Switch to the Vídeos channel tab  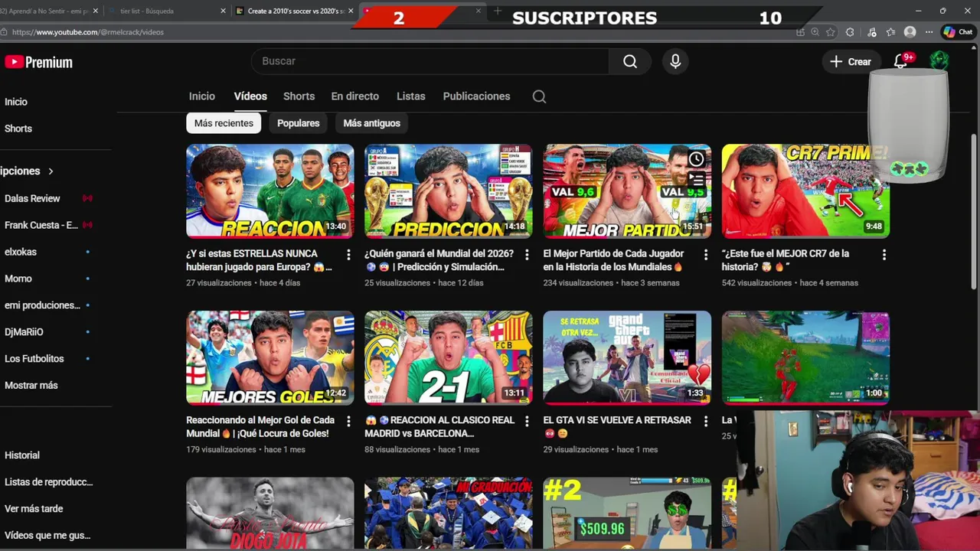coord(250,96)
